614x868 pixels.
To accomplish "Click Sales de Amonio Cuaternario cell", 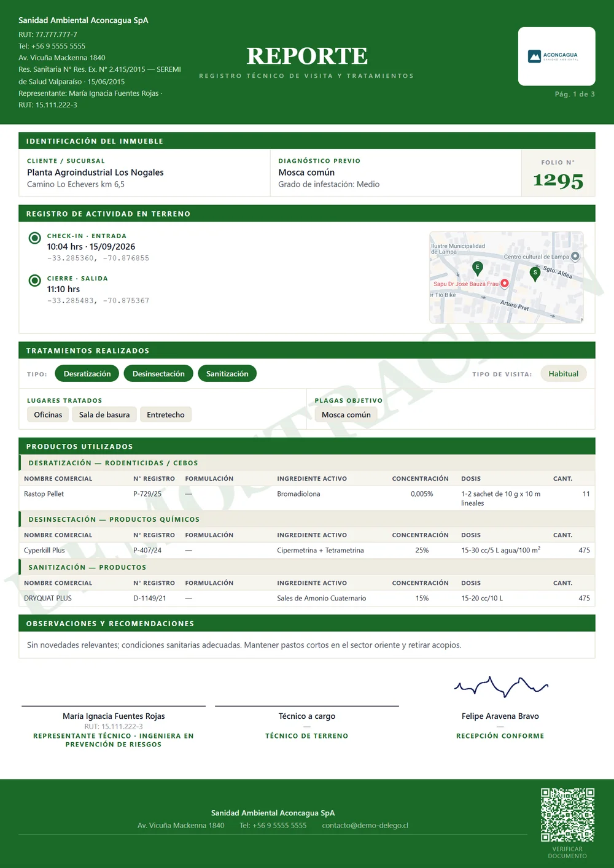I will tap(322, 599).
